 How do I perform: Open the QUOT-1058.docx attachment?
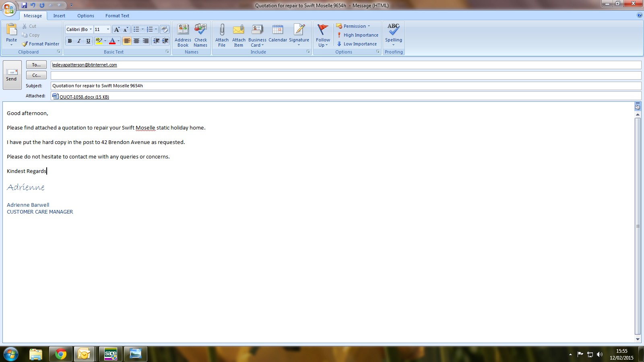84,97
